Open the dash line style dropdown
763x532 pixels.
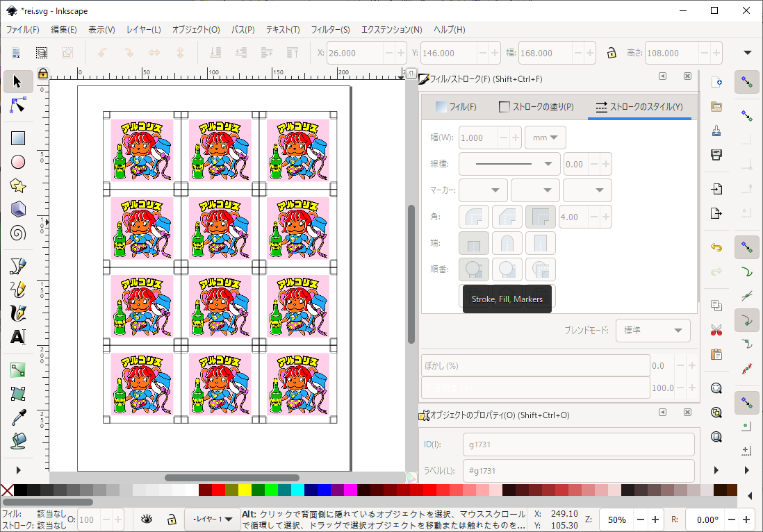pos(509,164)
